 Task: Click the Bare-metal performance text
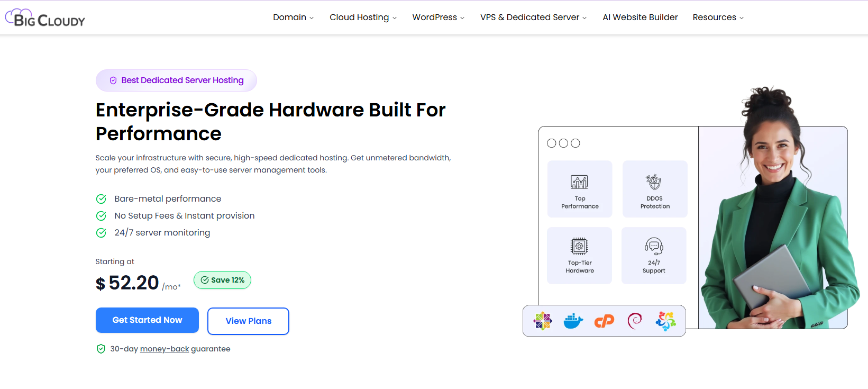168,199
